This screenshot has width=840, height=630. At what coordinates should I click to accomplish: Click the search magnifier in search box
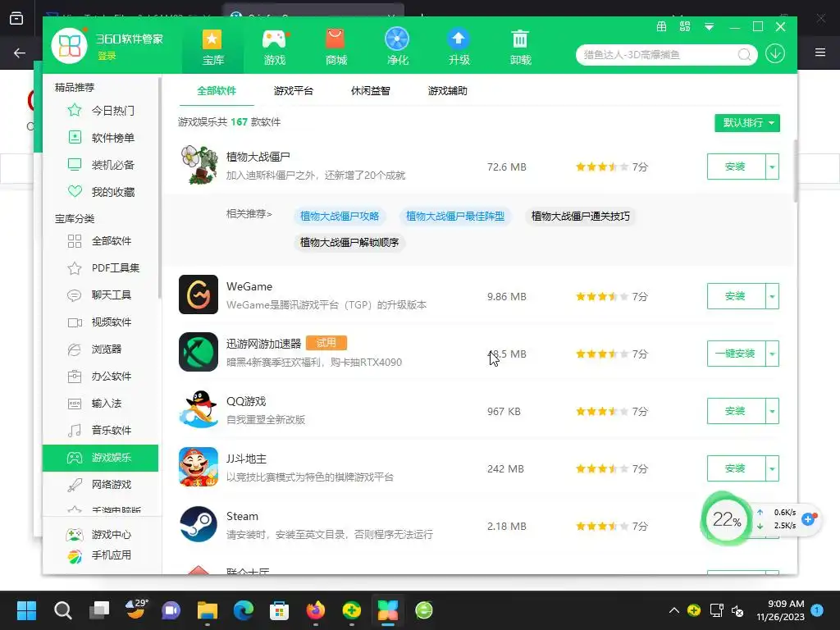click(744, 55)
